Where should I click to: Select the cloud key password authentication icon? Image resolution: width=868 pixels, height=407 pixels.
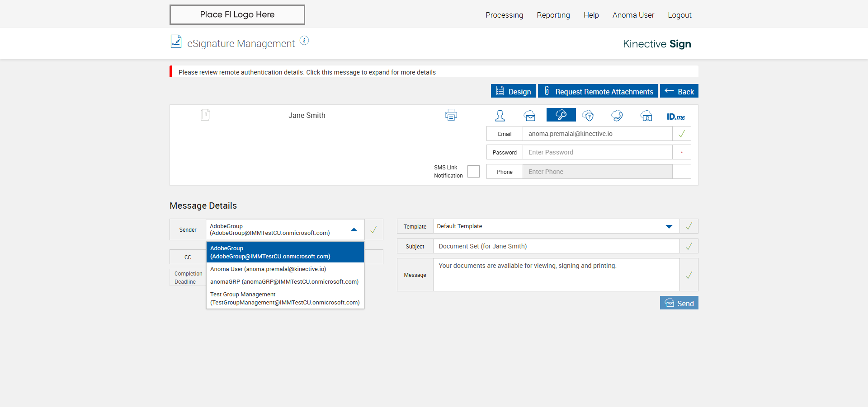(561, 115)
